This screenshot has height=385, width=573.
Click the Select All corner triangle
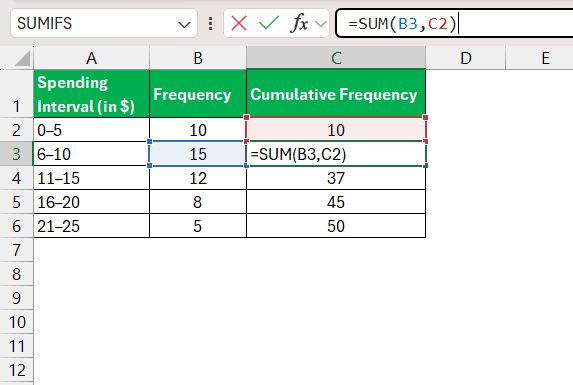point(22,59)
